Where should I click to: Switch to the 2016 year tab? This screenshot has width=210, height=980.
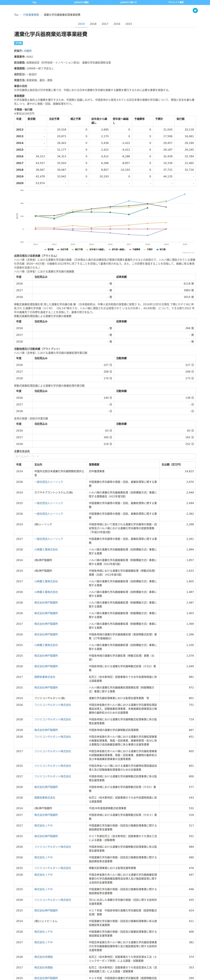[117, 24]
